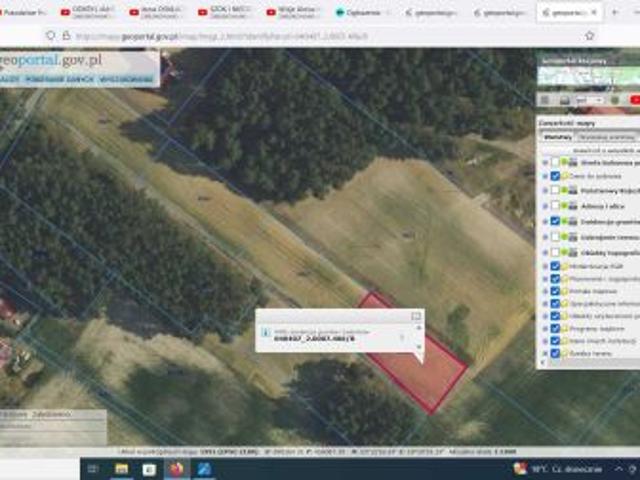Click the popup's lower scroll arrow

pos(418,347)
